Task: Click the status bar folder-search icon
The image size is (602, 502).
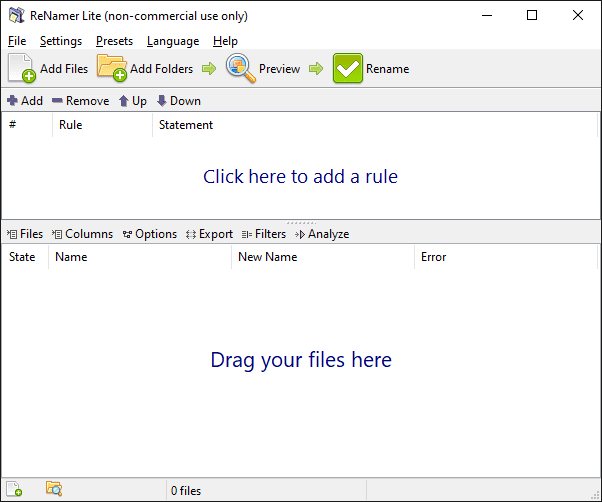Action: (x=54, y=489)
